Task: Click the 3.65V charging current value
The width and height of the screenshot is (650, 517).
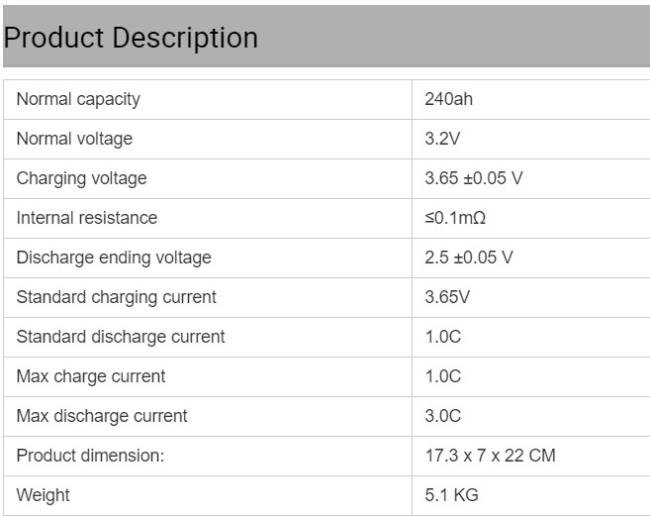Action: click(447, 297)
